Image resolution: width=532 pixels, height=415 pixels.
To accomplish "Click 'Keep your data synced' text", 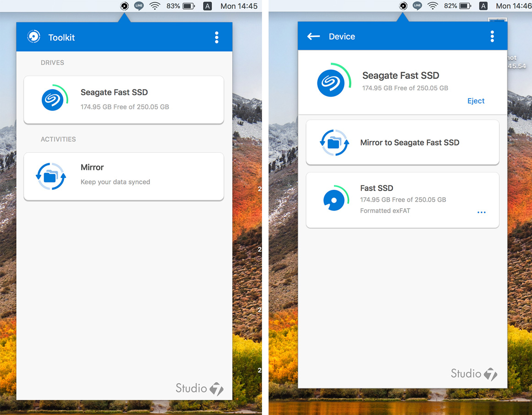I will (116, 182).
